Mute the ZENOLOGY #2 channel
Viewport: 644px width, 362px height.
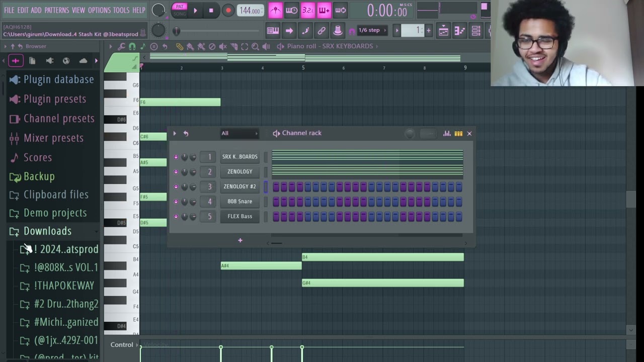[176, 187]
